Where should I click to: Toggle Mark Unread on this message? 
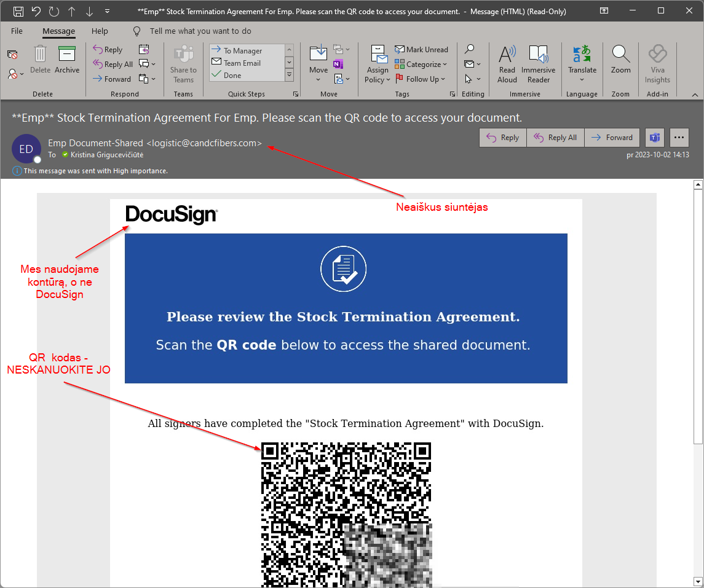(x=421, y=50)
